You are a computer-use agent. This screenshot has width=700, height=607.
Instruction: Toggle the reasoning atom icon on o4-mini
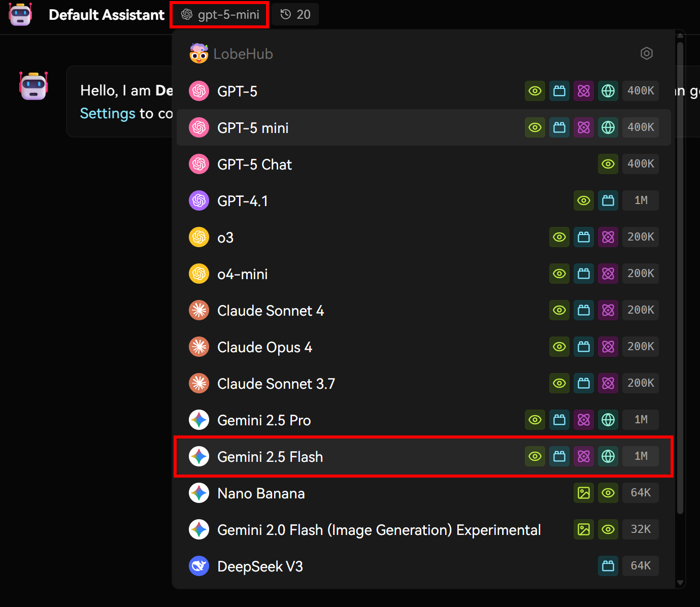(x=608, y=274)
